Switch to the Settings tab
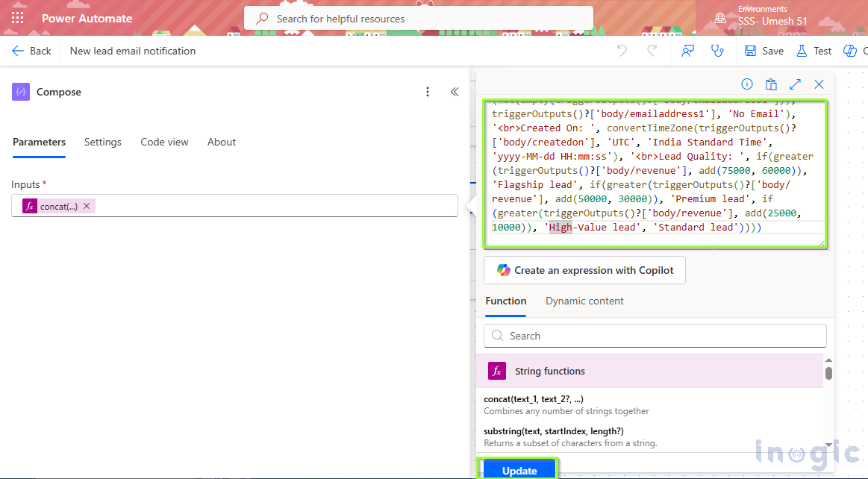 [x=103, y=142]
